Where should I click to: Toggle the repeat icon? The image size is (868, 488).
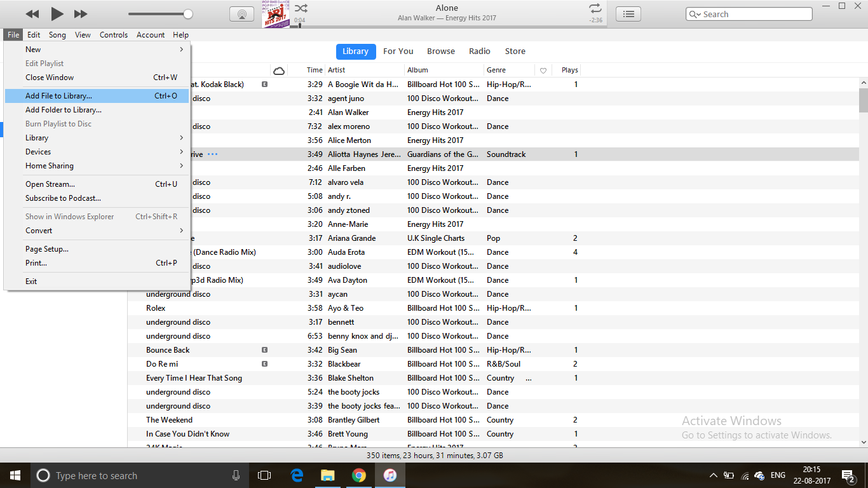click(x=595, y=8)
